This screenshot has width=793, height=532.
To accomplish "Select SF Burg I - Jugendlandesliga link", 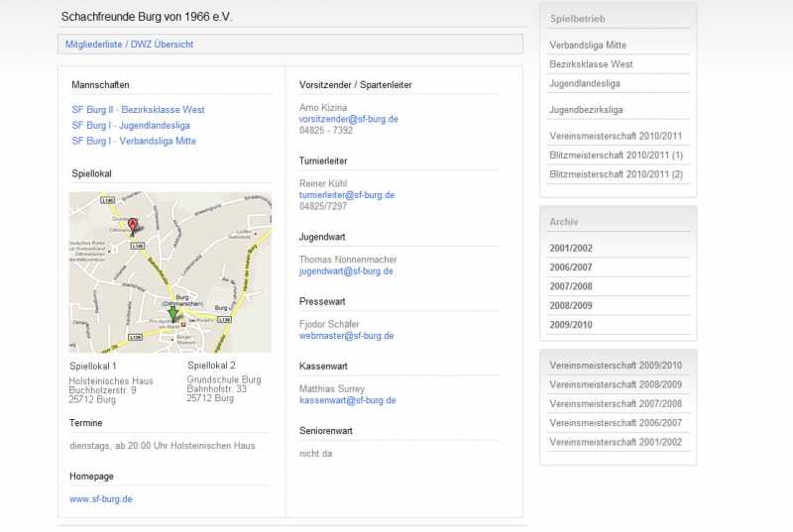I will click(131, 126).
